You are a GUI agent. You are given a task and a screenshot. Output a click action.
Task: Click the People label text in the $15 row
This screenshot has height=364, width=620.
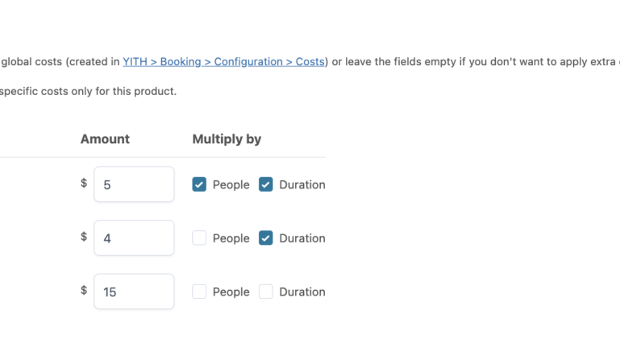(231, 292)
